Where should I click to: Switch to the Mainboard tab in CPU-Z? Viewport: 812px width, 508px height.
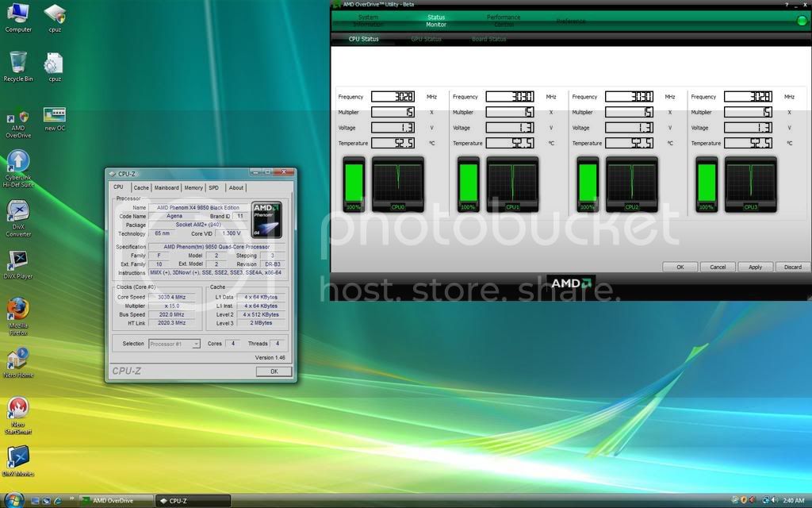pyautogui.click(x=167, y=187)
